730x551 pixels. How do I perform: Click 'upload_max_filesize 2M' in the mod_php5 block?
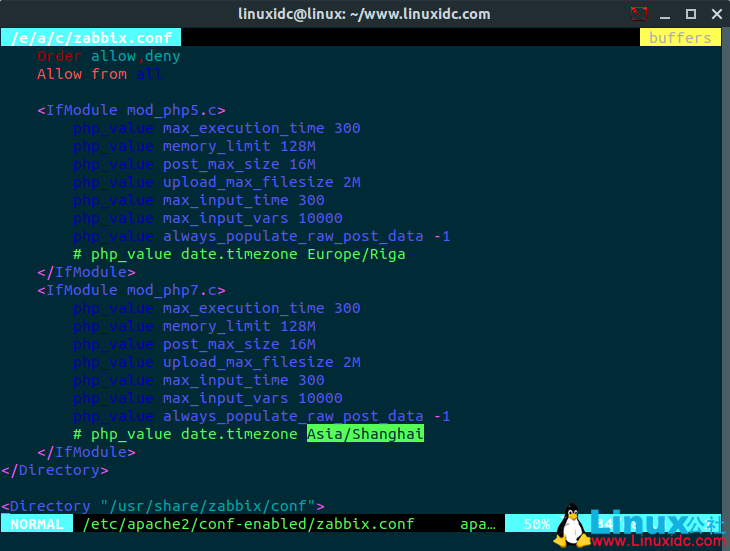[x=261, y=182]
